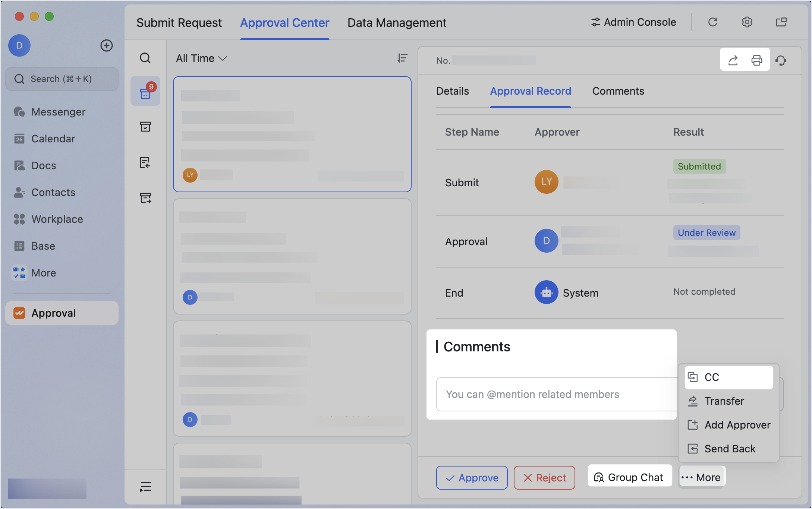
Task: Select Transfer from the More menu
Action: (729, 401)
